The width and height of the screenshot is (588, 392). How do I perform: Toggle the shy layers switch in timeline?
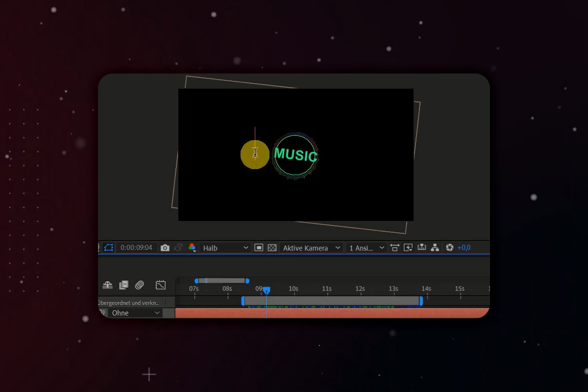(x=108, y=285)
